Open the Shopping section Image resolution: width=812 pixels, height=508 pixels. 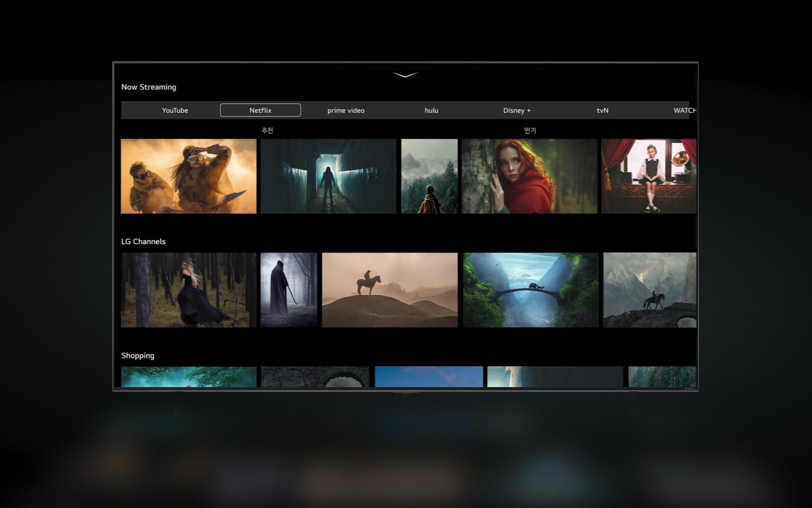click(138, 355)
